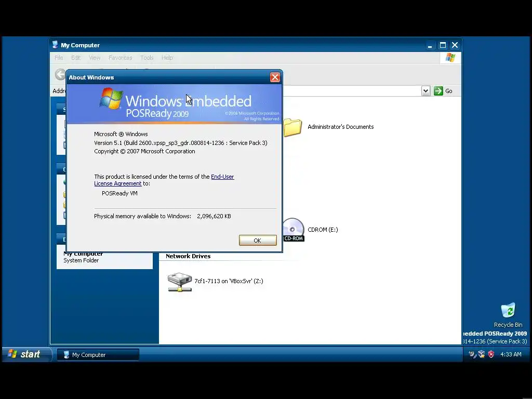This screenshot has width=532, height=399.
Task: Click POSReady VM licensee text
Action: click(119, 193)
